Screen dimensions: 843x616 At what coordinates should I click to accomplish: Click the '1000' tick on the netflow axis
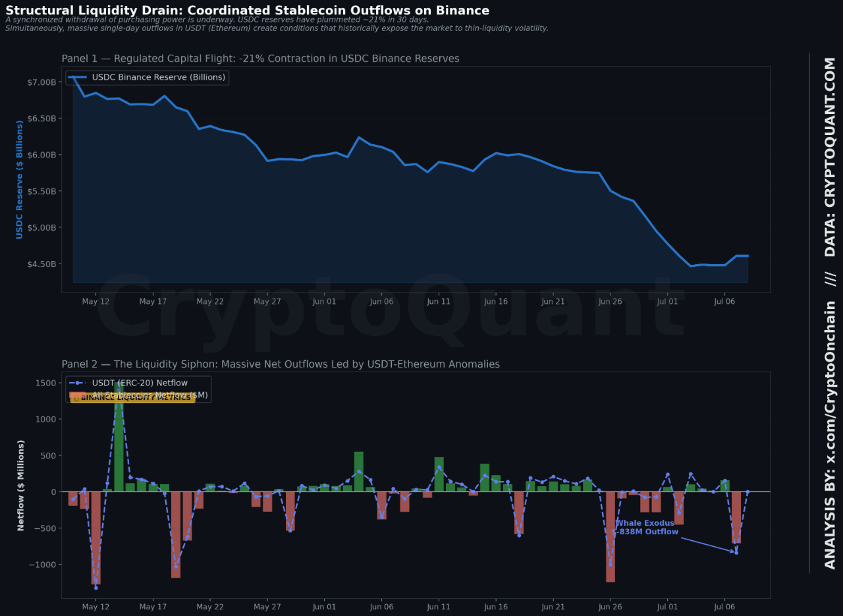47,419
